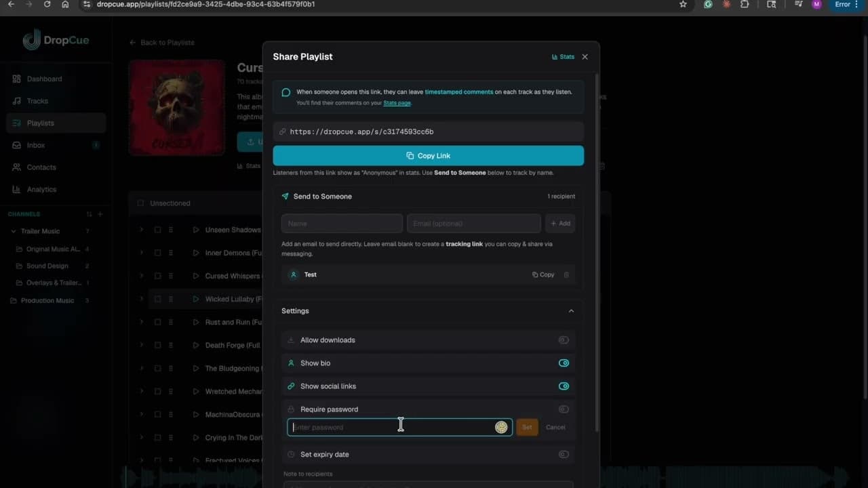The height and width of the screenshot is (488, 868).
Task: Delete the Test recipient using the trash icon
Action: click(566, 274)
